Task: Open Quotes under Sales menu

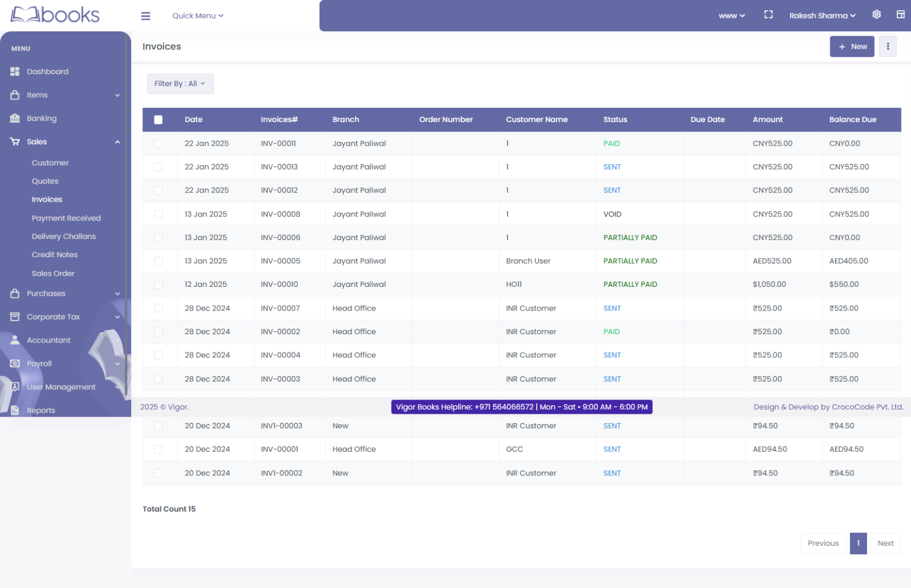Action: tap(45, 181)
